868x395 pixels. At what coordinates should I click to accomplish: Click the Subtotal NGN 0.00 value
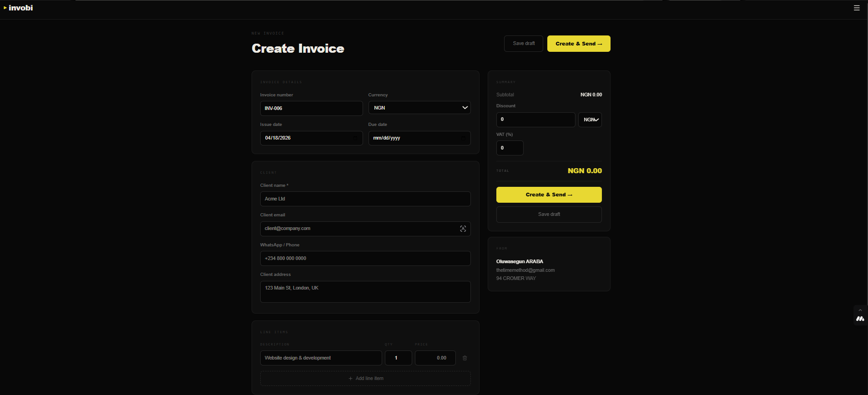point(591,95)
